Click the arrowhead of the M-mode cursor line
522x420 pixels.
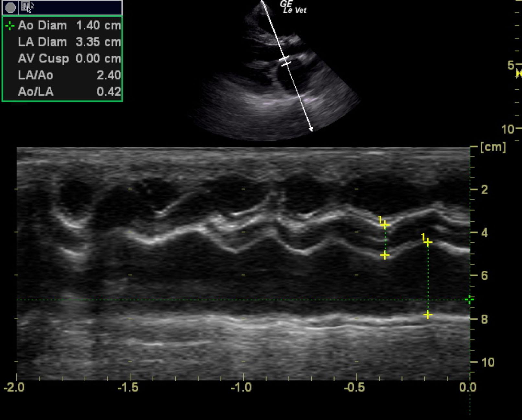coord(311,130)
